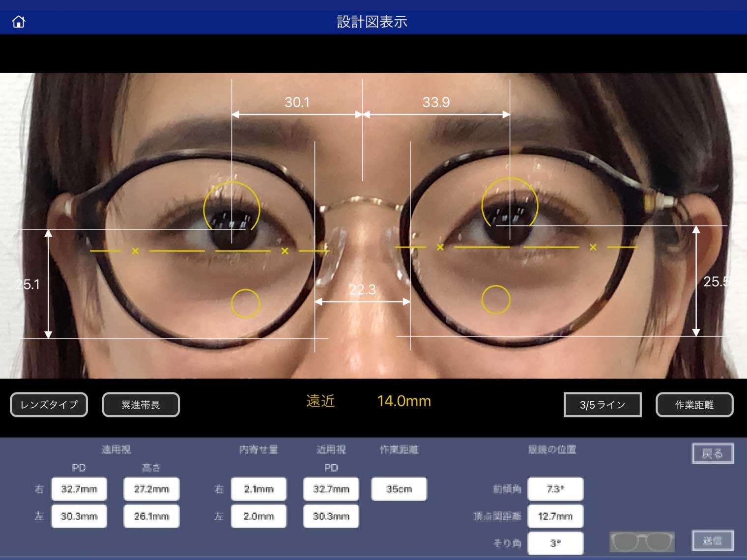Click the 内寄せ量 column heading
This screenshot has width=747, height=560.
coord(259,449)
